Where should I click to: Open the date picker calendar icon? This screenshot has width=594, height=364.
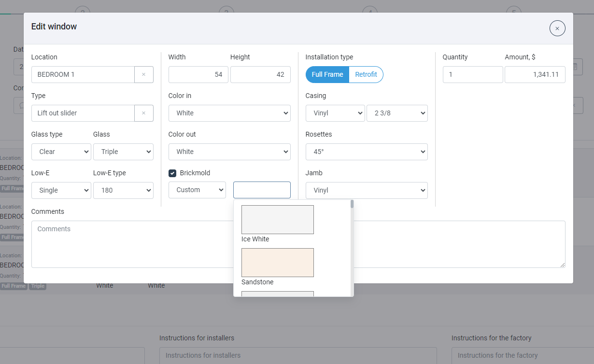pos(574,67)
